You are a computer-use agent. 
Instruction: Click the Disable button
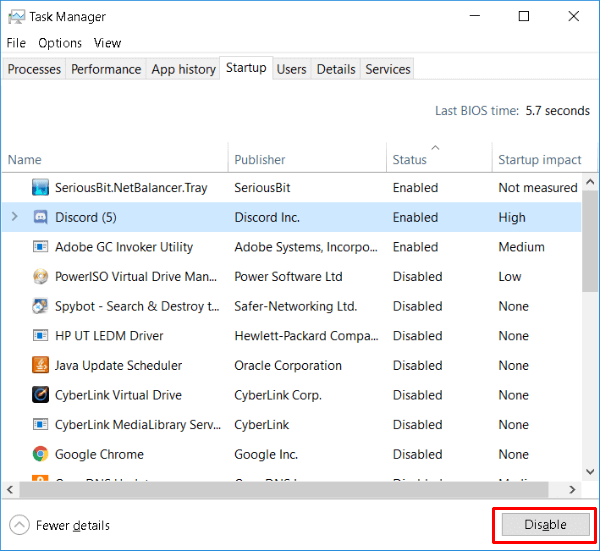tap(545, 525)
